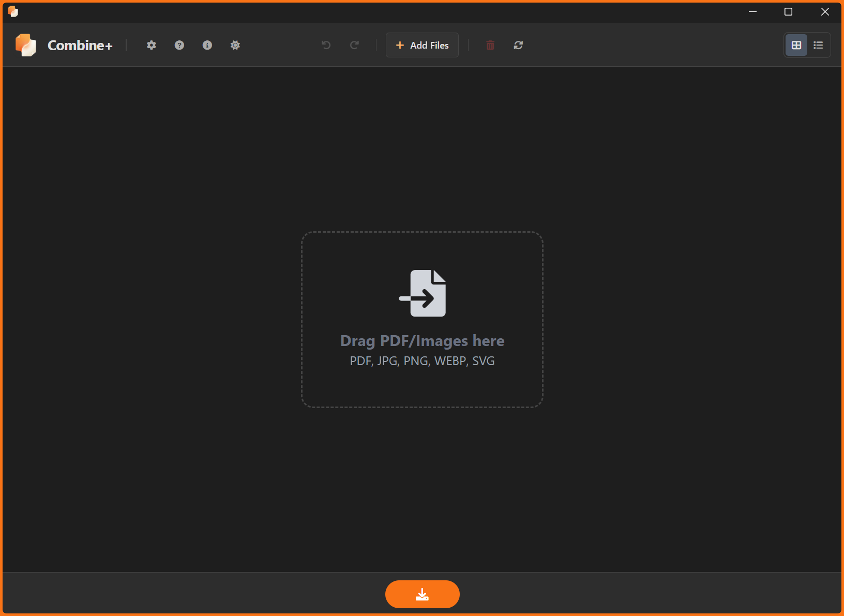Click the document import icon in drop zone
The width and height of the screenshot is (844, 616).
(x=422, y=293)
